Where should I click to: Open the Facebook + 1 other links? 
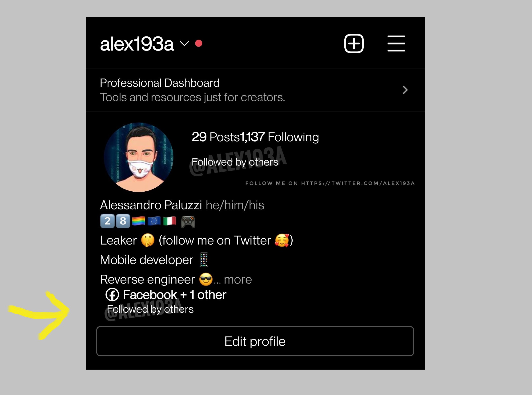166,295
